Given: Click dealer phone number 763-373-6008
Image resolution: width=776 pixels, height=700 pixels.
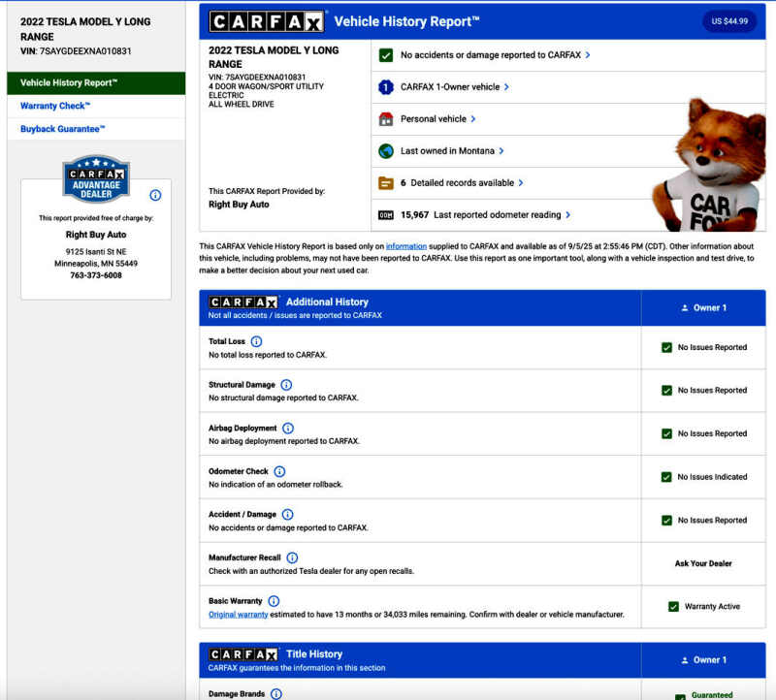Looking at the screenshot, I should (96, 275).
